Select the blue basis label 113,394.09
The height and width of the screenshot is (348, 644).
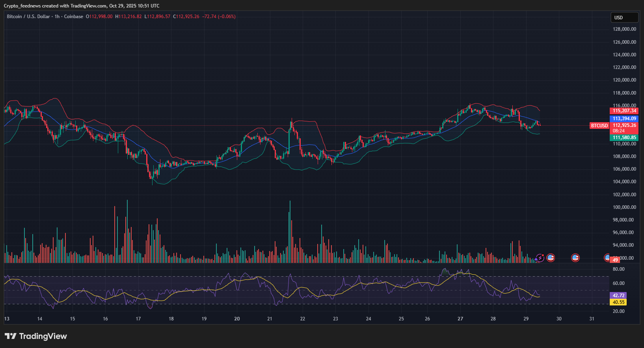pos(624,118)
